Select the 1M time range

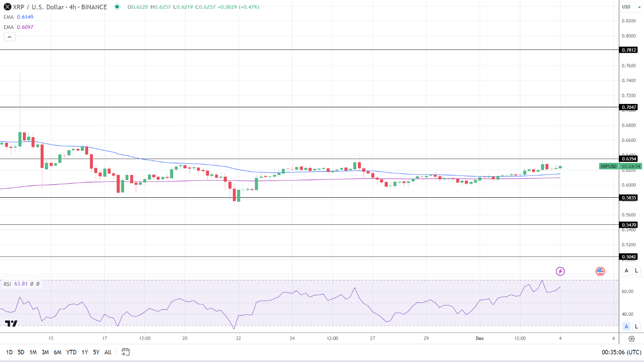coord(33,352)
